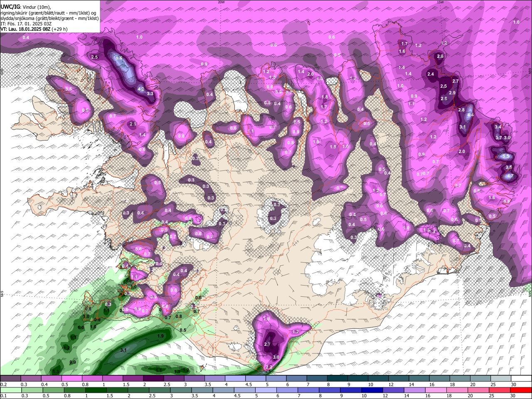
Task: Select the darkest purple 2–2.5 snow scale swatch
Action: coord(153,379)
